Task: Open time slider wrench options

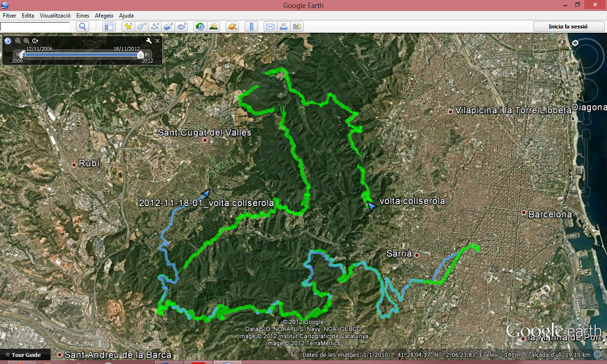Action: 148,41
